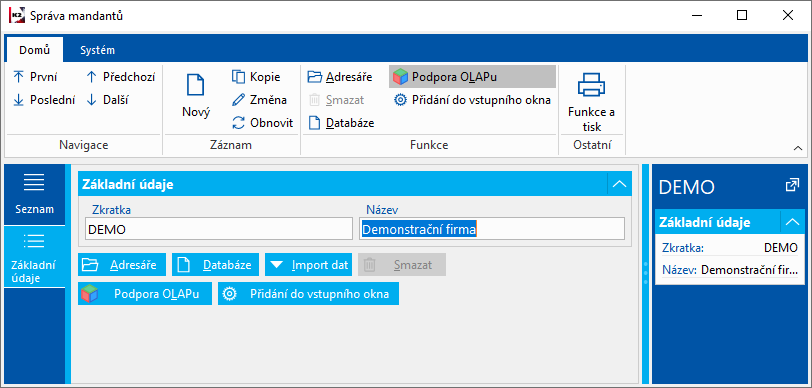Click the Zkratka: DEMO row in preview
812x388 pixels.
[x=730, y=248]
